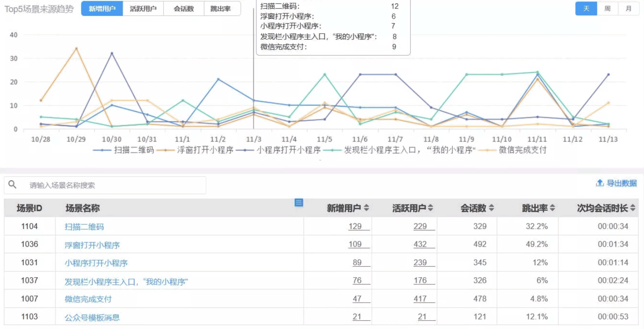The height and width of the screenshot is (329, 644).
Task: Click the underlined 129 new users value for 扫描二维码
Action: [355, 226]
